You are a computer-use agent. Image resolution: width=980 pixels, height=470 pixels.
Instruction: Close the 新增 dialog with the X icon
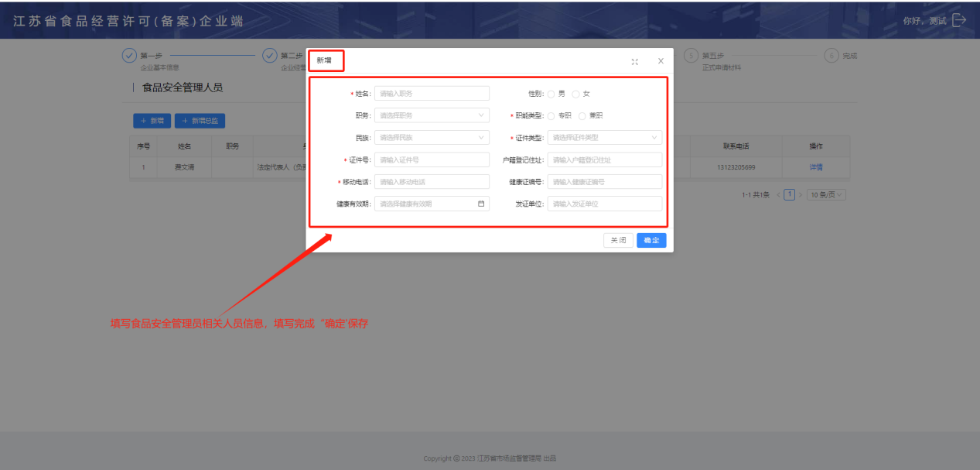coord(661,61)
